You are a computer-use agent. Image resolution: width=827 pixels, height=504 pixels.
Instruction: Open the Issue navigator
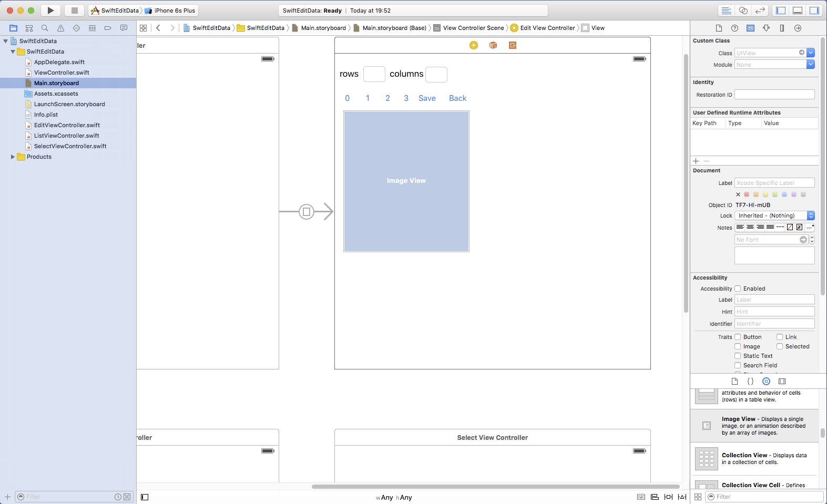60,28
